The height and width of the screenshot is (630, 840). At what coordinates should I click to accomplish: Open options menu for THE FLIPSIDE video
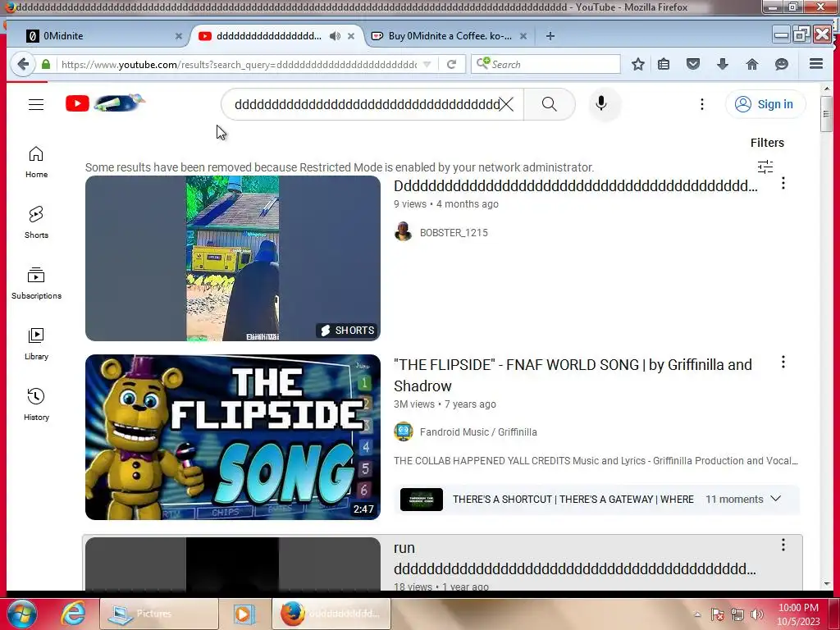[x=783, y=362]
